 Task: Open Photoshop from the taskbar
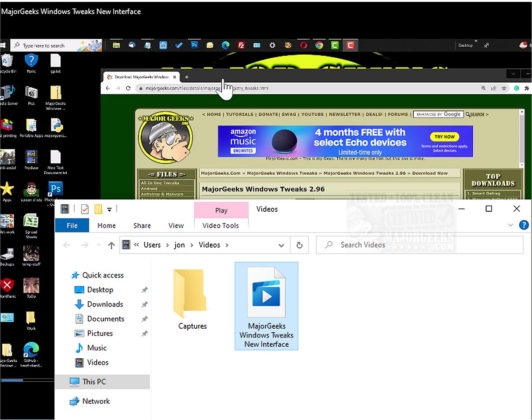[x=194, y=45]
